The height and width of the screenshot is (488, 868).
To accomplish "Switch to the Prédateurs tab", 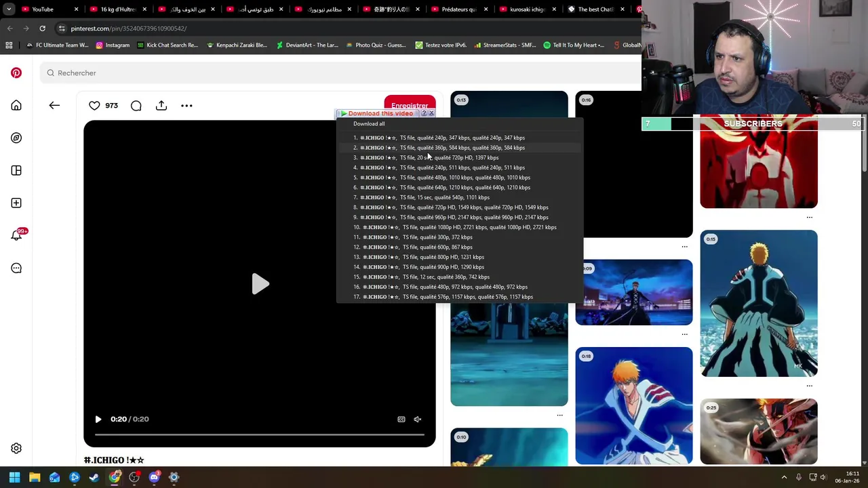I will pos(458,9).
